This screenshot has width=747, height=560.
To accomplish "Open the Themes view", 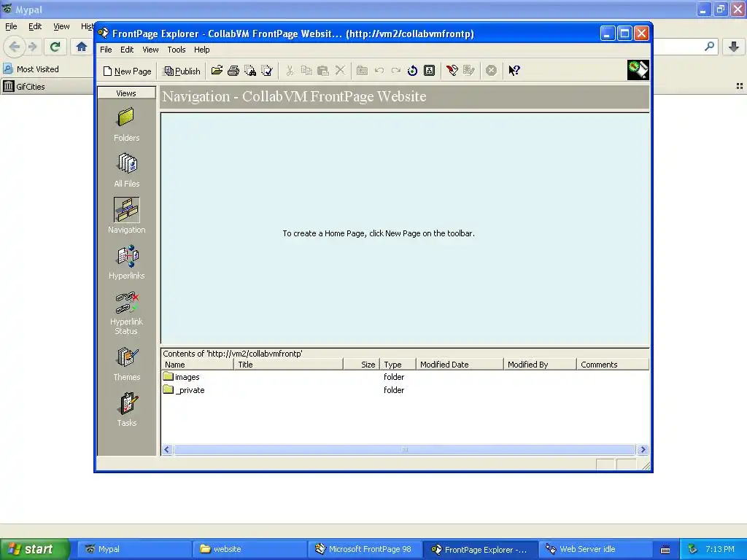I will click(x=126, y=364).
